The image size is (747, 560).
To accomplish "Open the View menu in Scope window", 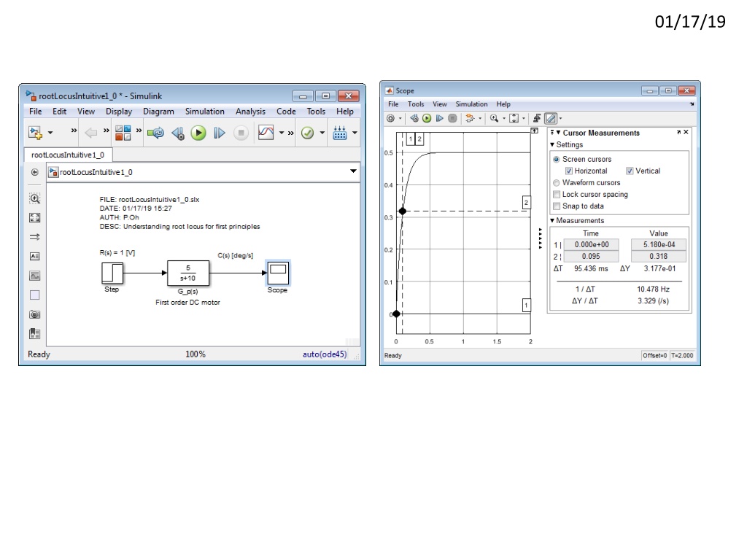I will (x=439, y=104).
